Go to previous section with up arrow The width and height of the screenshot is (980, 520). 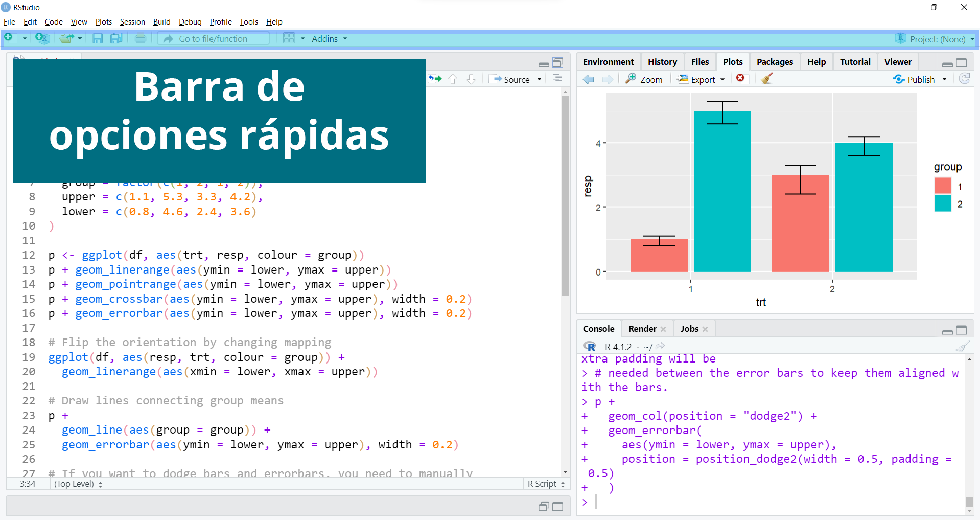coord(453,79)
